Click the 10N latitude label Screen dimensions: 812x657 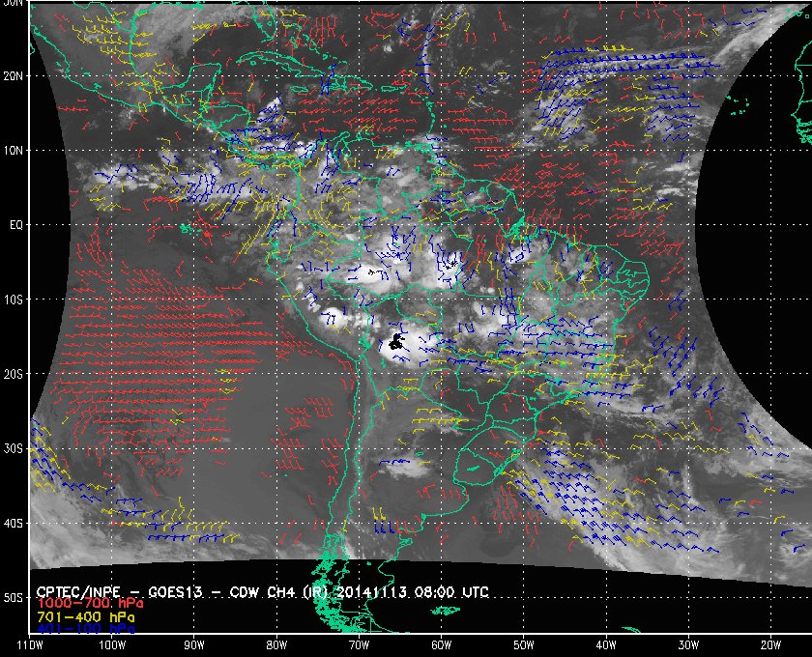pyautogui.click(x=13, y=150)
